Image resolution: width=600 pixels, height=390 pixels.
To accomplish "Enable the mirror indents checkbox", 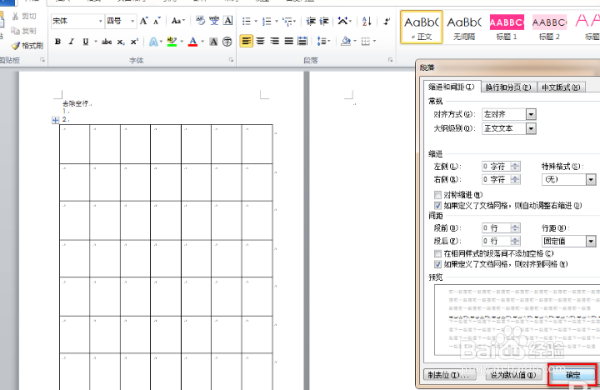I will [438, 195].
